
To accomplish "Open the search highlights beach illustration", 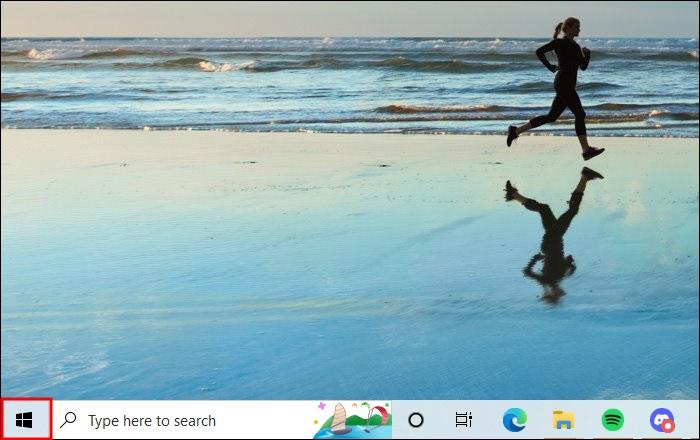I will pyautogui.click(x=352, y=420).
